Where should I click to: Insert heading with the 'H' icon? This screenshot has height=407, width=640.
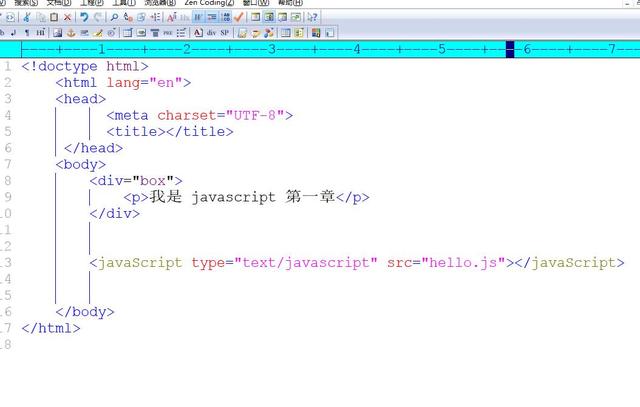click(40, 33)
